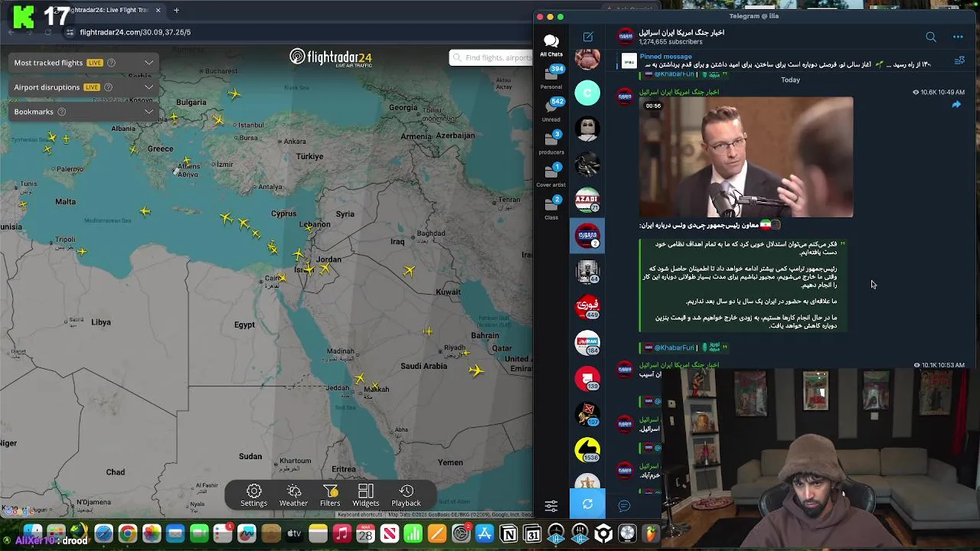The height and width of the screenshot is (551, 980).
Task: Click the highlighted refresh icon in Telegram
Action: (x=587, y=504)
